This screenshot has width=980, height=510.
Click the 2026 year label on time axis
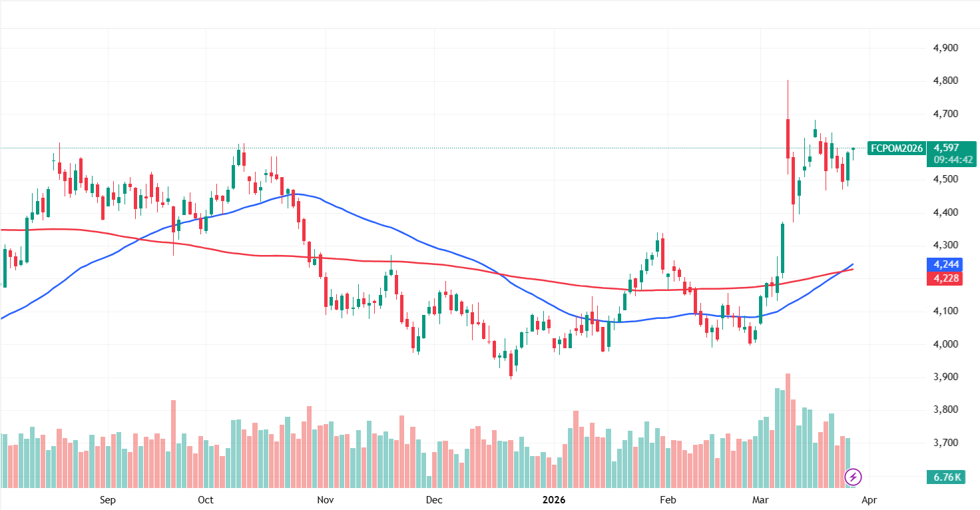coord(554,499)
